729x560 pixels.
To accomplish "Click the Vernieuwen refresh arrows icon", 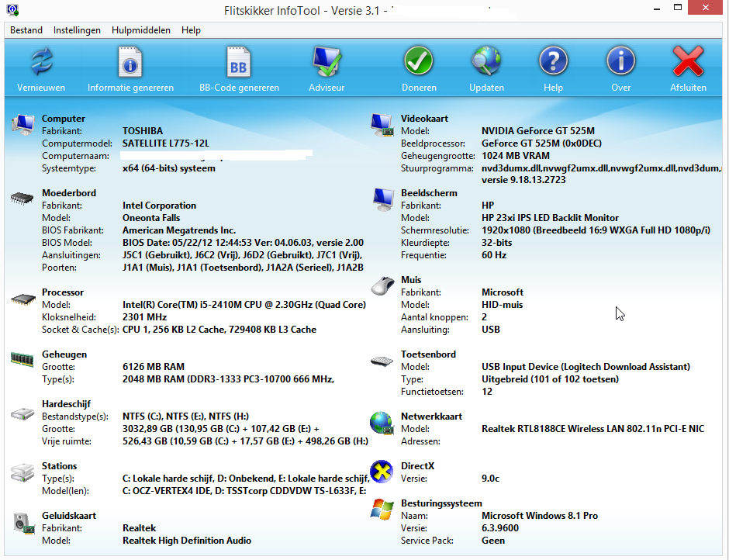I will click(x=42, y=61).
